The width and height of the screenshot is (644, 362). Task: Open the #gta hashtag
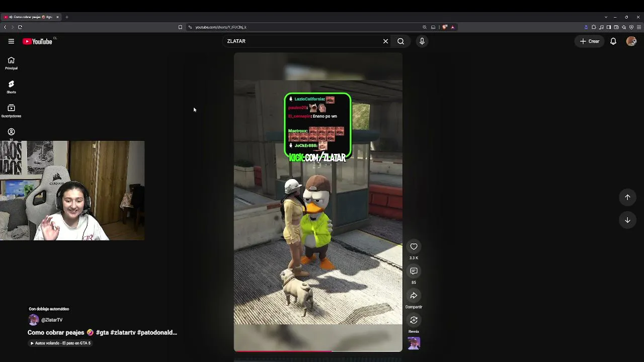[102, 332]
